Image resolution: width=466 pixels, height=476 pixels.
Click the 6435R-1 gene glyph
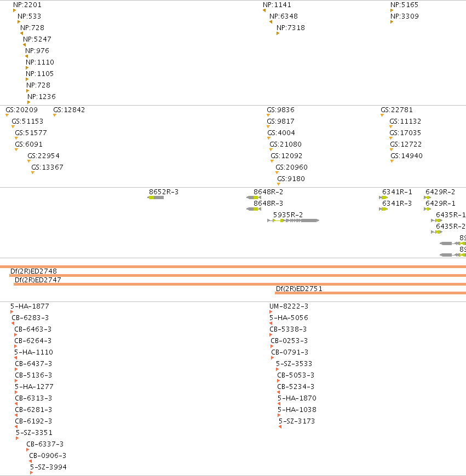tap(436, 220)
